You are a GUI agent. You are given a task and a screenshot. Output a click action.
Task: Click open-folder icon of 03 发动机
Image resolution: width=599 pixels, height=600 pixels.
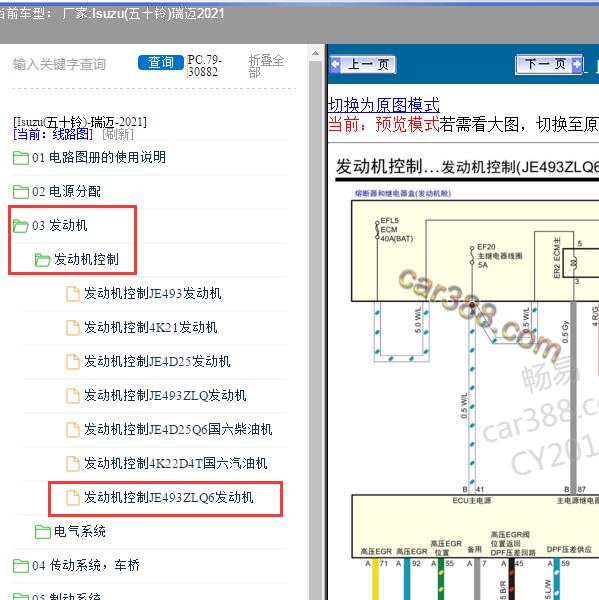click(x=21, y=226)
